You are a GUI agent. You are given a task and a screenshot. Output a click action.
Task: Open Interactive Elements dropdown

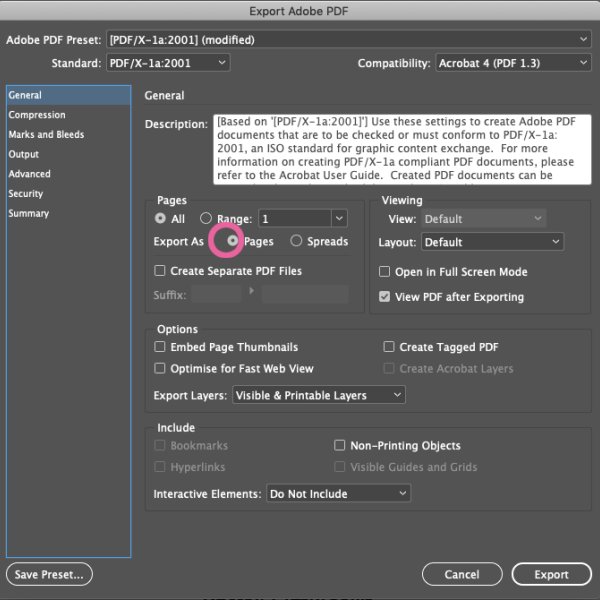338,494
